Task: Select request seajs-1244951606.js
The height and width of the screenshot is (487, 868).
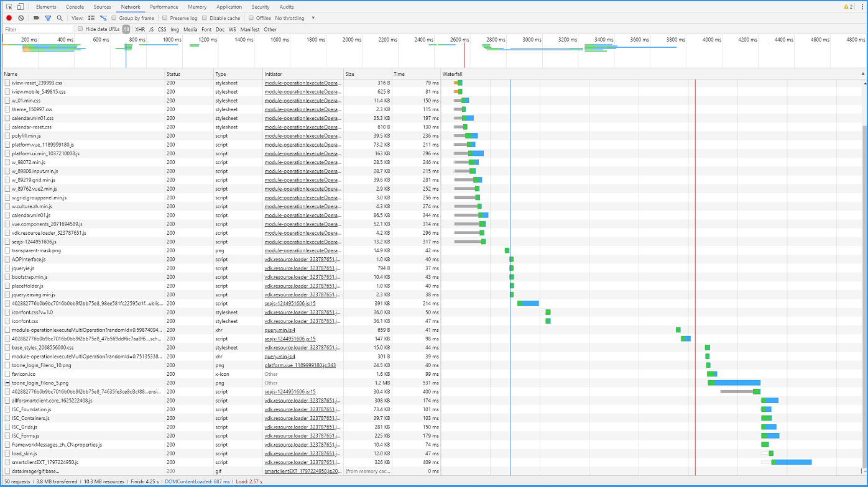Action: (34, 242)
